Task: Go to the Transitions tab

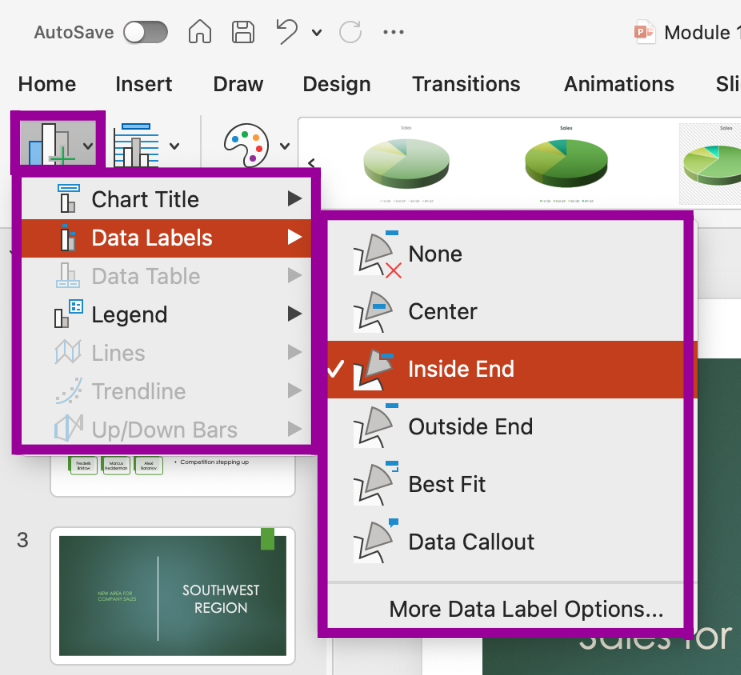Action: [x=466, y=84]
